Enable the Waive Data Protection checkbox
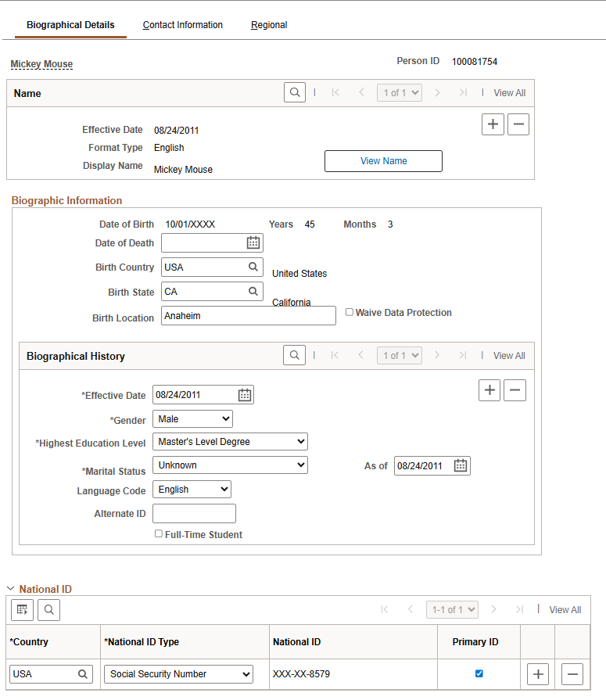The image size is (606, 700). pos(350,312)
